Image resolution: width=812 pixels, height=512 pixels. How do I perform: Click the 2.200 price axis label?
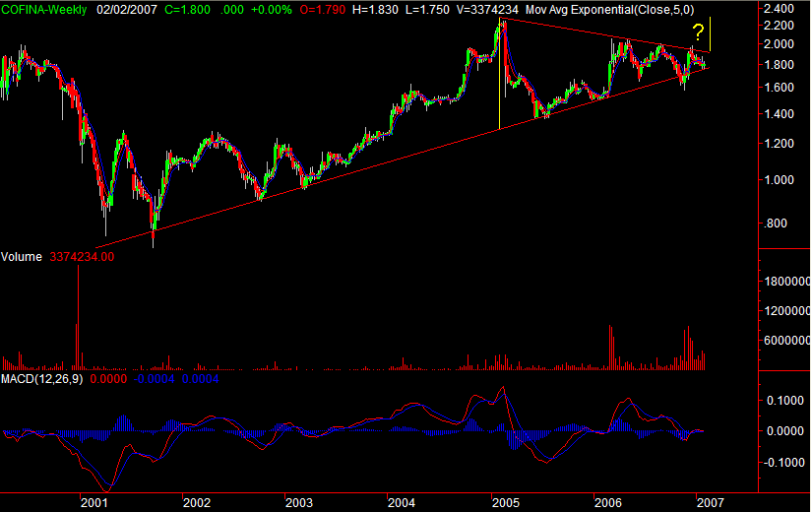coord(779,26)
